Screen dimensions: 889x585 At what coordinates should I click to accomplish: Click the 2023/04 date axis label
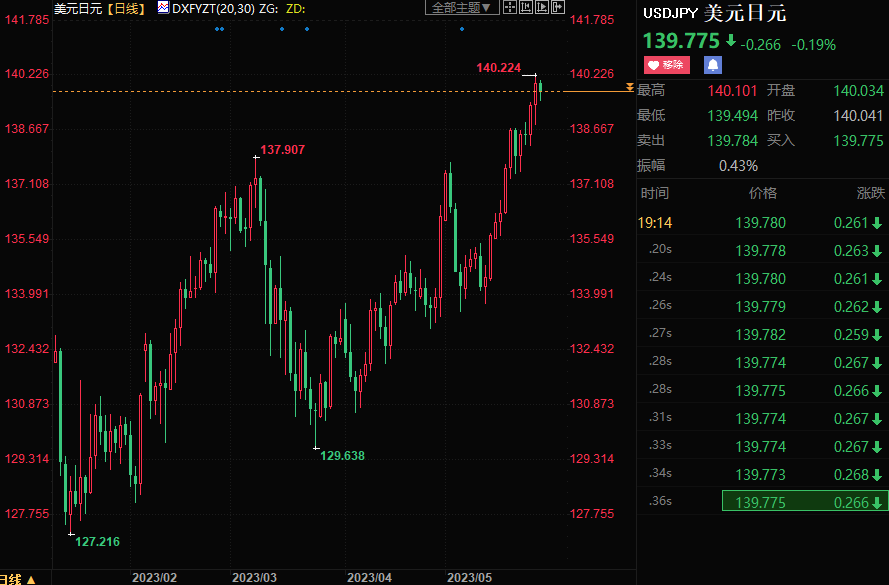pyautogui.click(x=369, y=578)
